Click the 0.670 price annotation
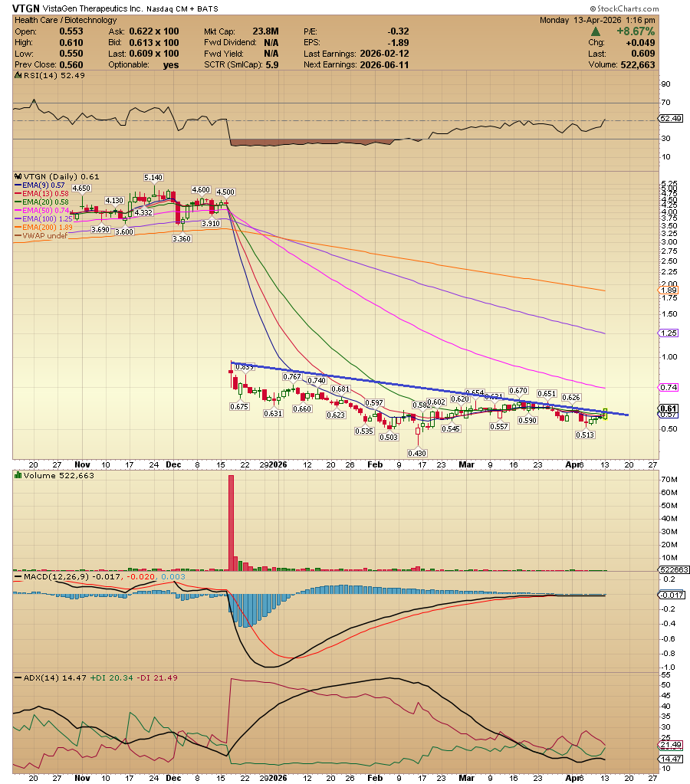690x784 pixels. (518, 391)
